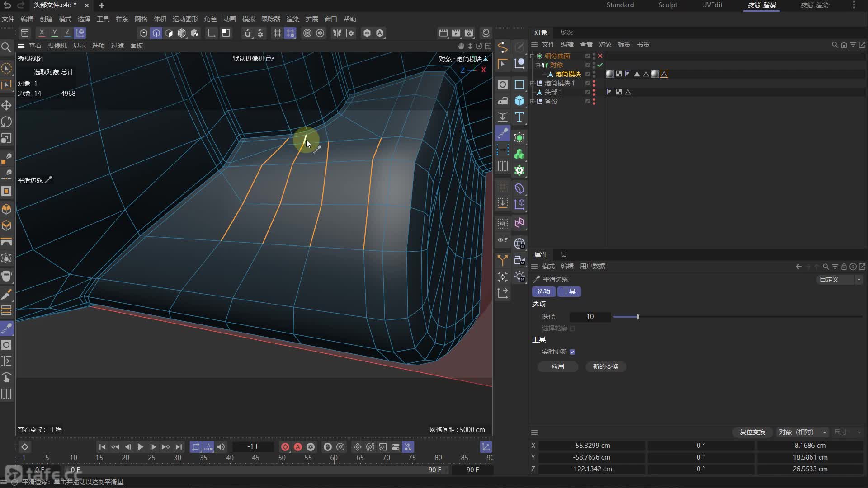868x488 pixels.
Task: Add a camera object
Action: point(519,260)
